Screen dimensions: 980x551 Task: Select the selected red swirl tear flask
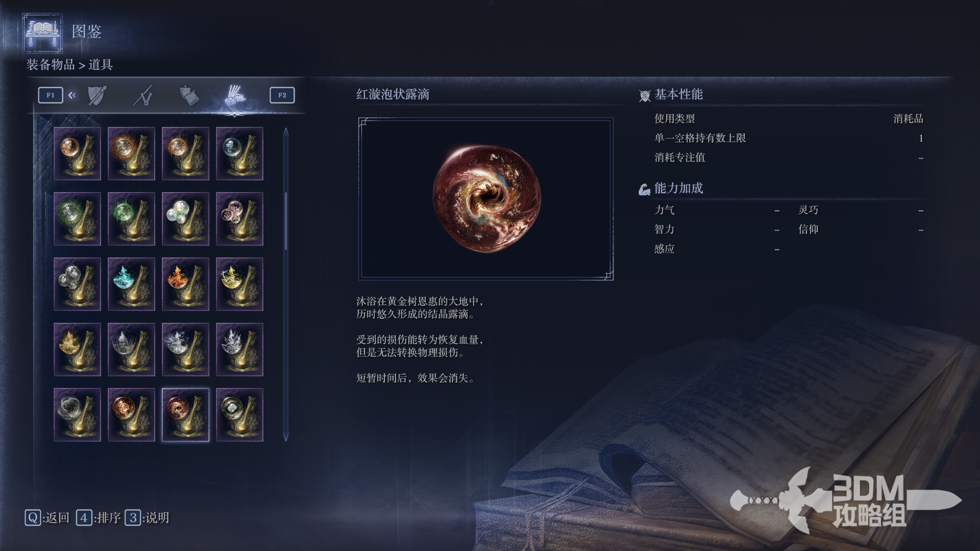tap(185, 415)
